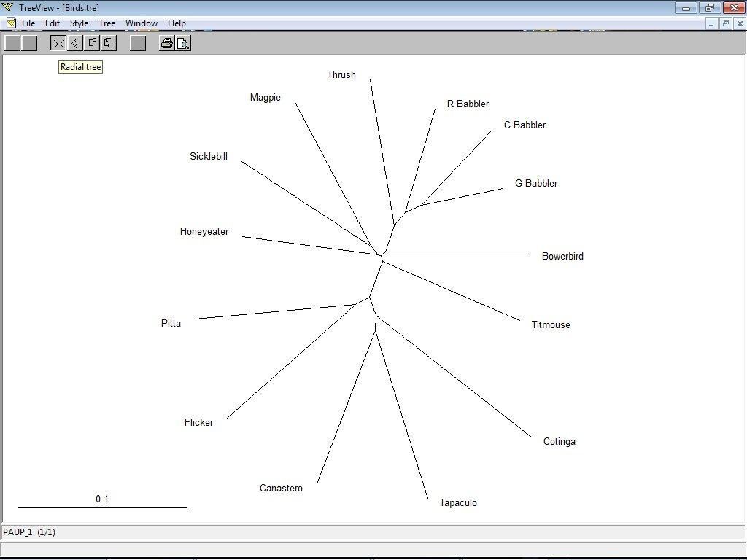Click the Honeyeater taxon label
The width and height of the screenshot is (747, 560).
(x=204, y=232)
